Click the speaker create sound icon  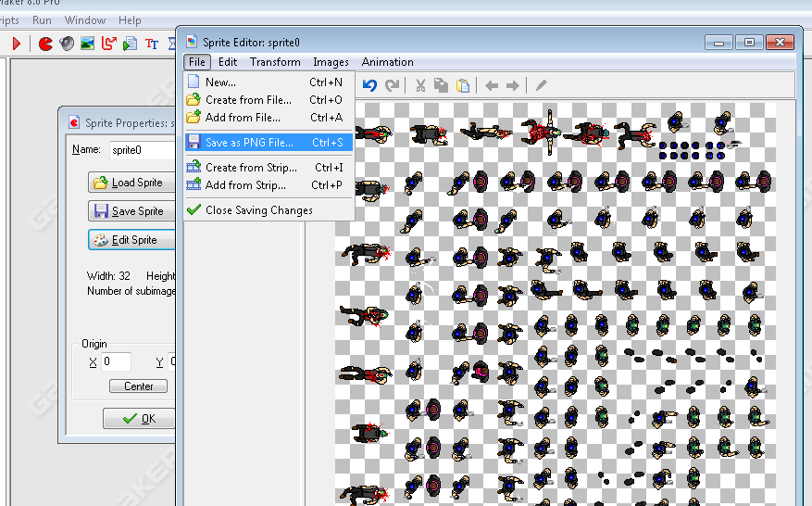point(67,44)
